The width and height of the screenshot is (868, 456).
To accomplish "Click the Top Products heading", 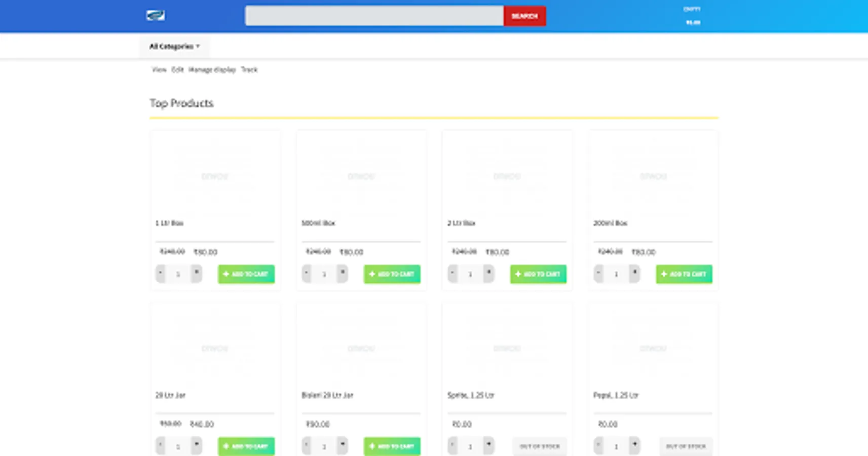I will tap(181, 103).
